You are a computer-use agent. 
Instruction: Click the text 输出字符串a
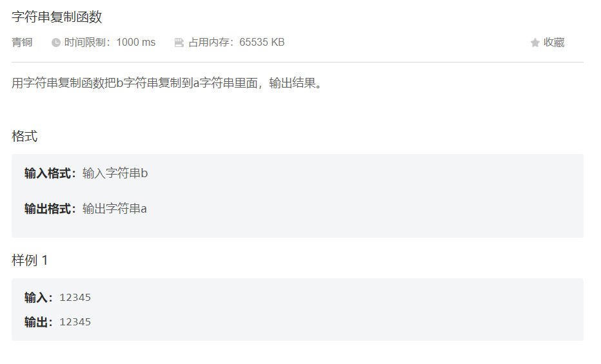point(115,209)
